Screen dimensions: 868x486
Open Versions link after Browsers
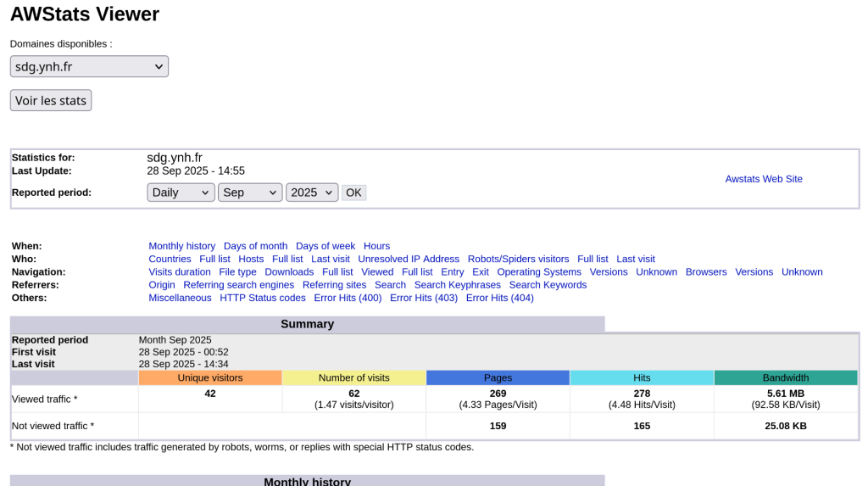pos(754,272)
